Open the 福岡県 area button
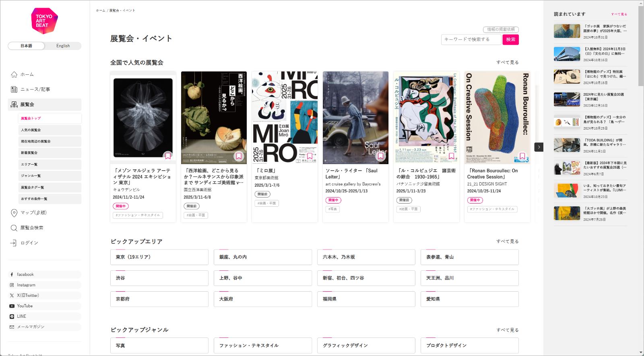644x356 pixels. (x=366, y=299)
